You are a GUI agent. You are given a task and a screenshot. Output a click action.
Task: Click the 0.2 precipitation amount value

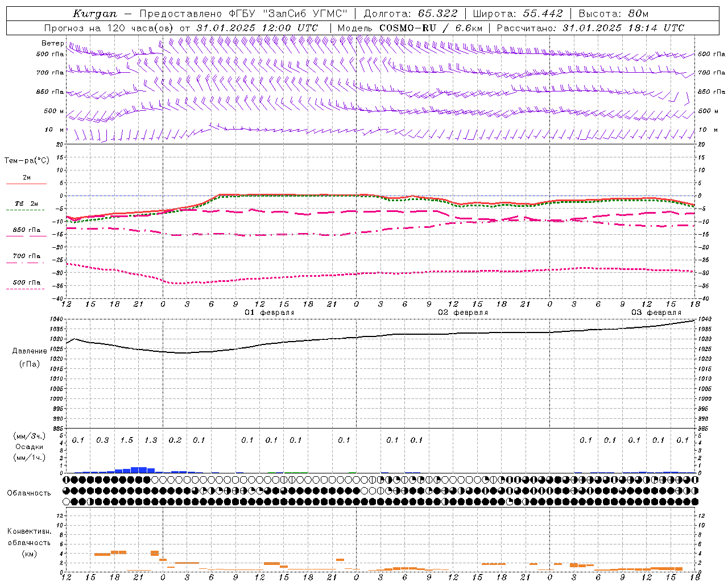[175, 440]
